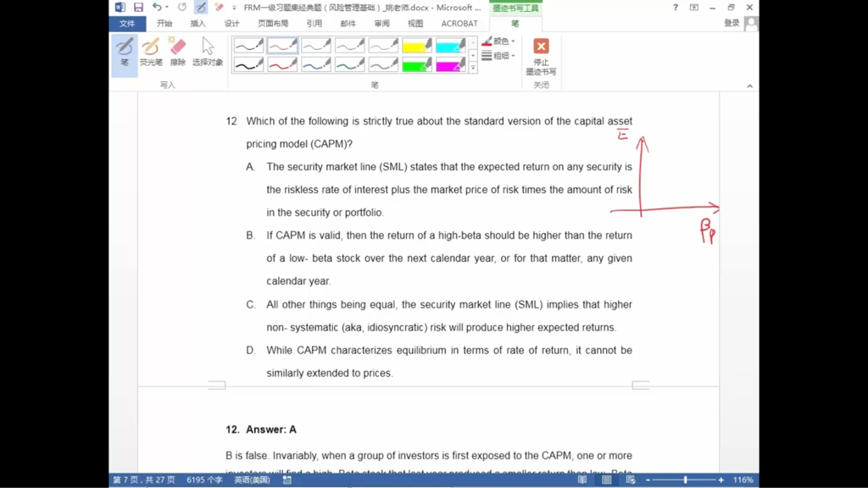Click the Redo icon in quick access toolbar
The image size is (868, 488).
tap(182, 7)
